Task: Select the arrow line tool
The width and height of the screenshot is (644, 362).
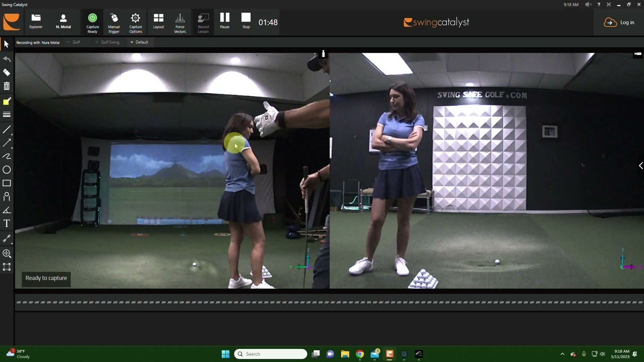Action: [x=7, y=143]
